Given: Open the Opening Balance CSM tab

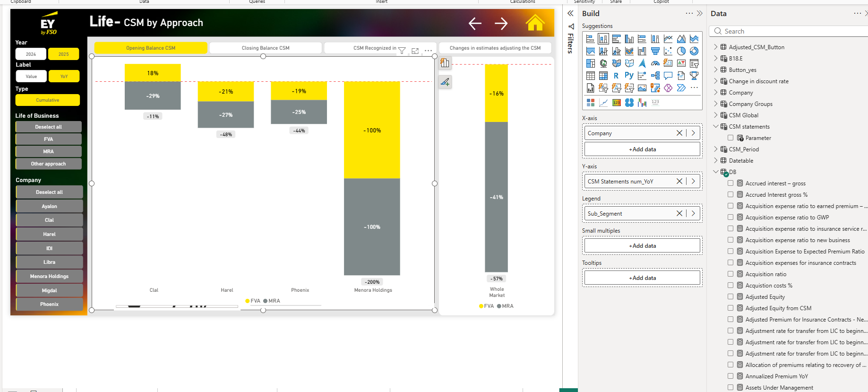Looking at the screenshot, I should coord(151,48).
